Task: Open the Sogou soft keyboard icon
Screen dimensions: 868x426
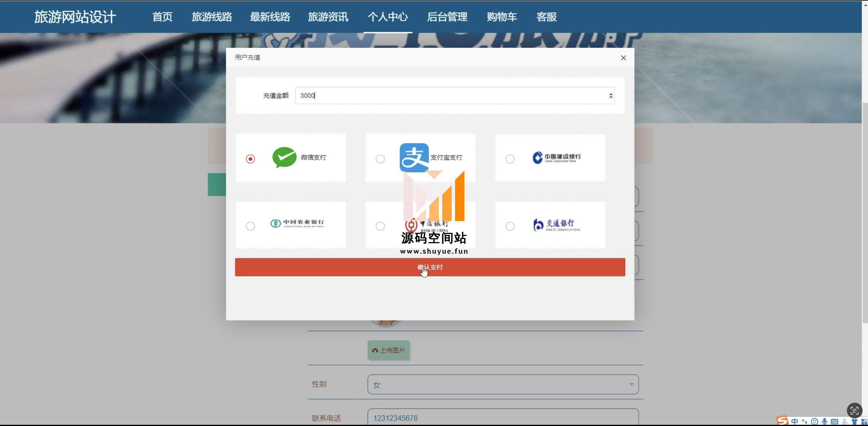Action: click(834, 421)
